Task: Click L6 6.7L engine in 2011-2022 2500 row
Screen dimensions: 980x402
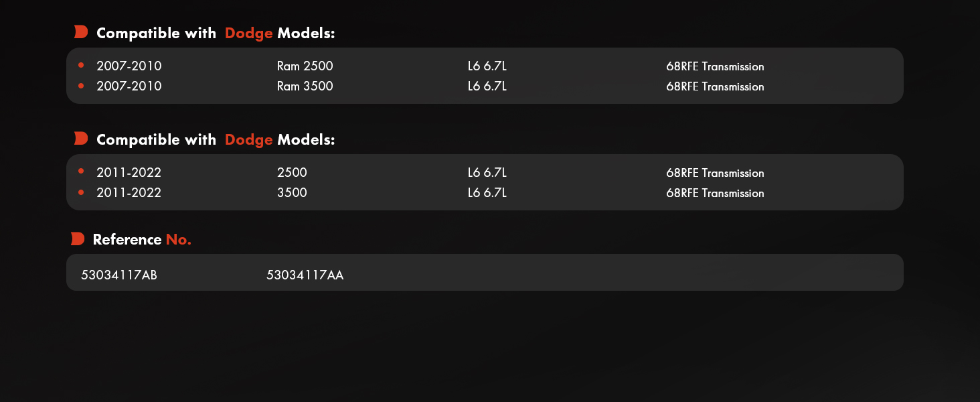Action: pyautogui.click(x=487, y=173)
